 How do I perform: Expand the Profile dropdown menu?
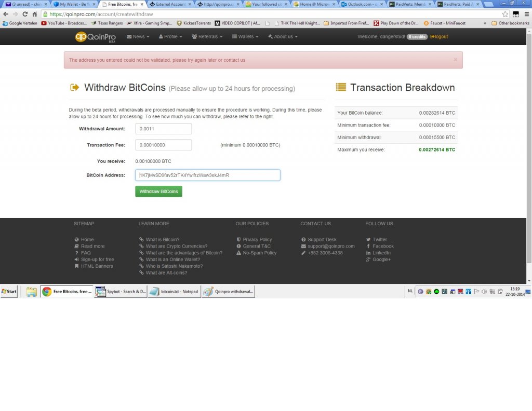(170, 37)
